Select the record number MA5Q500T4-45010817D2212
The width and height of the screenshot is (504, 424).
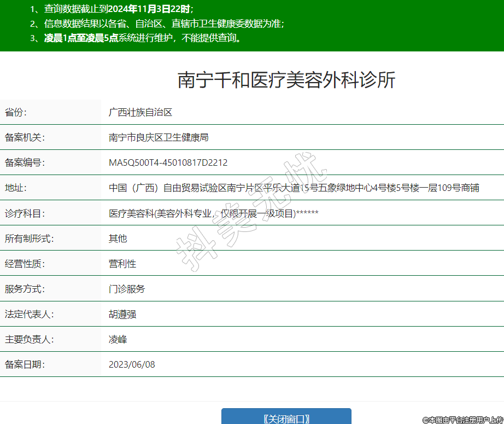pyautogui.click(x=168, y=163)
